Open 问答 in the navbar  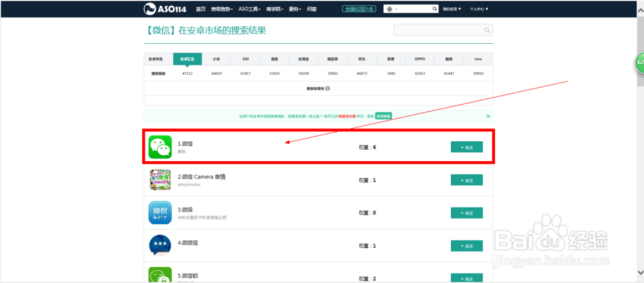312,9
